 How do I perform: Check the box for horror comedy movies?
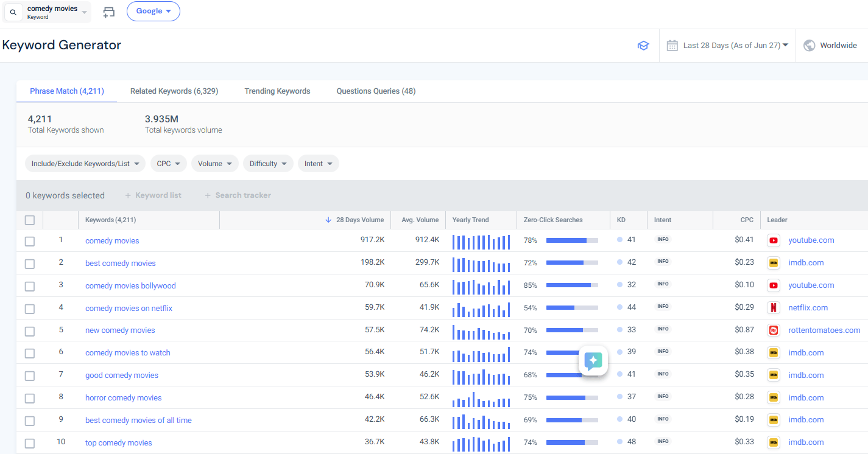coord(30,399)
